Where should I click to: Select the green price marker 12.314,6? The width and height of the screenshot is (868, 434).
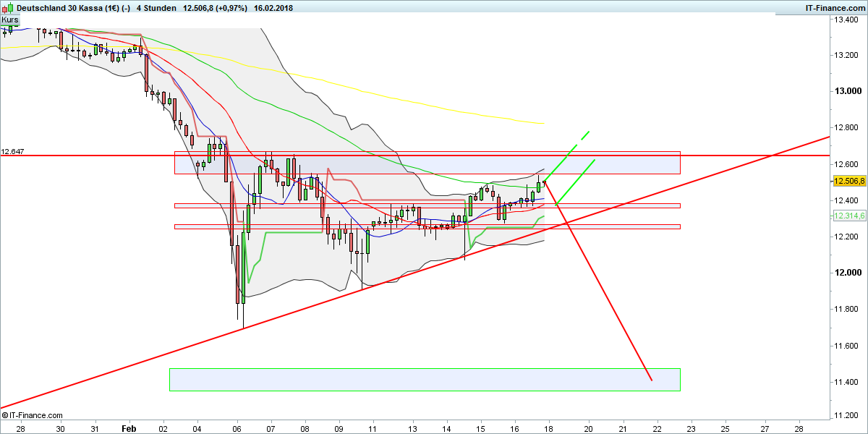(x=848, y=215)
